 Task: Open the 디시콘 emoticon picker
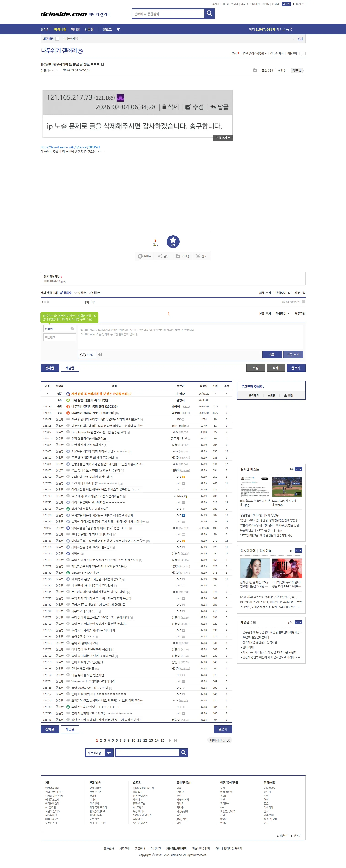(x=87, y=354)
